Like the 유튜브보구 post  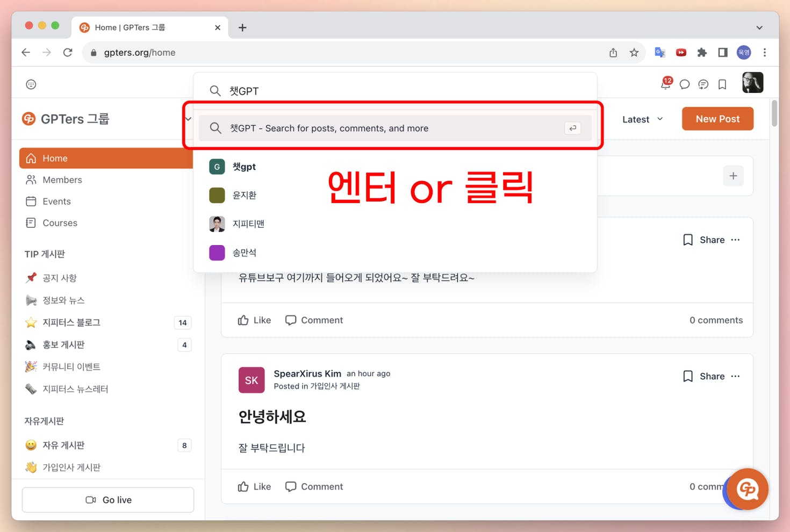pyautogui.click(x=254, y=320)
